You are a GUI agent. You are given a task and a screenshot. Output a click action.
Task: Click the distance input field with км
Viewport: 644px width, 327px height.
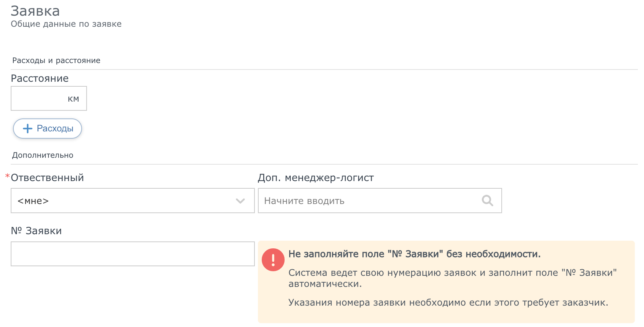coord(49,99)
